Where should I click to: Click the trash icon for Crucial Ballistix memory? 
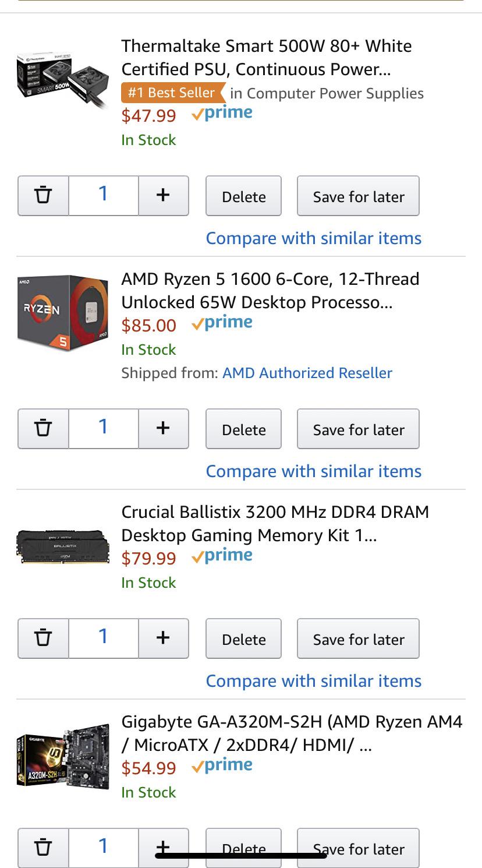pos(42,638)
